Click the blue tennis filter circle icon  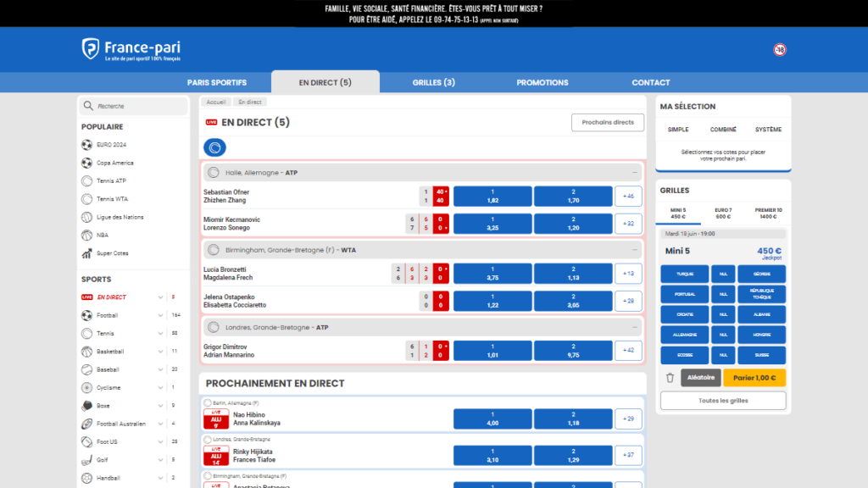click(214, 147)
